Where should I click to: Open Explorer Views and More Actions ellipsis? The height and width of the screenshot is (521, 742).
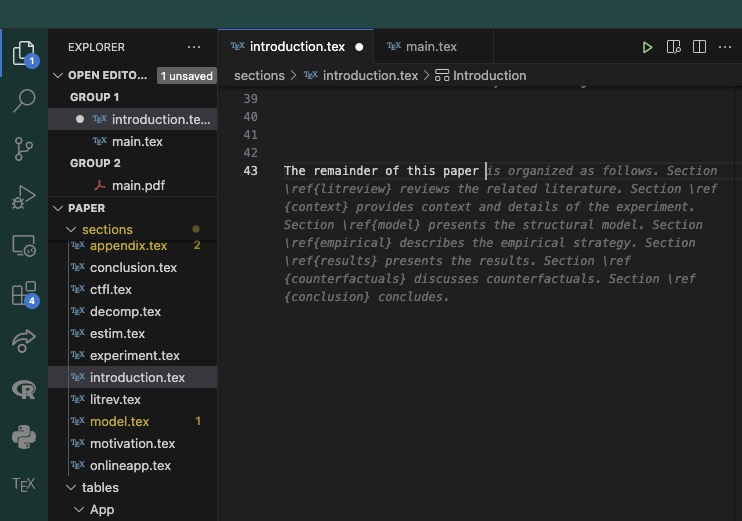pyautogui.click(x=194, y=47)
